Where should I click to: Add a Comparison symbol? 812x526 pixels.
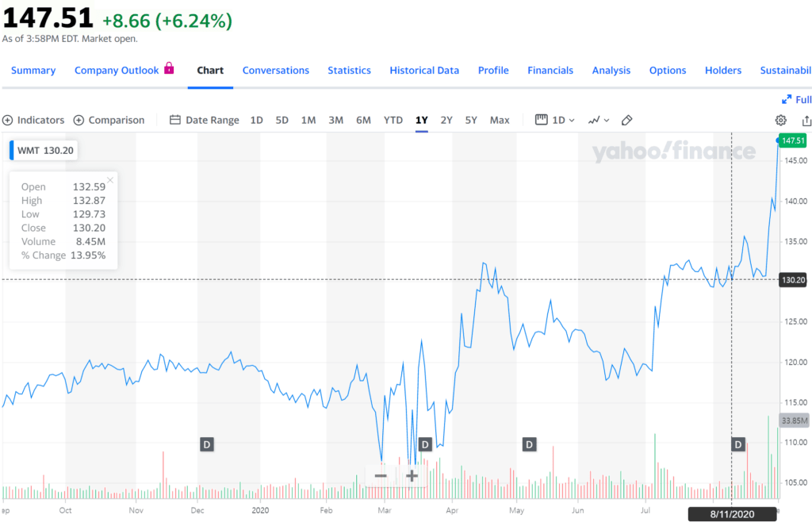click(109, 120)
